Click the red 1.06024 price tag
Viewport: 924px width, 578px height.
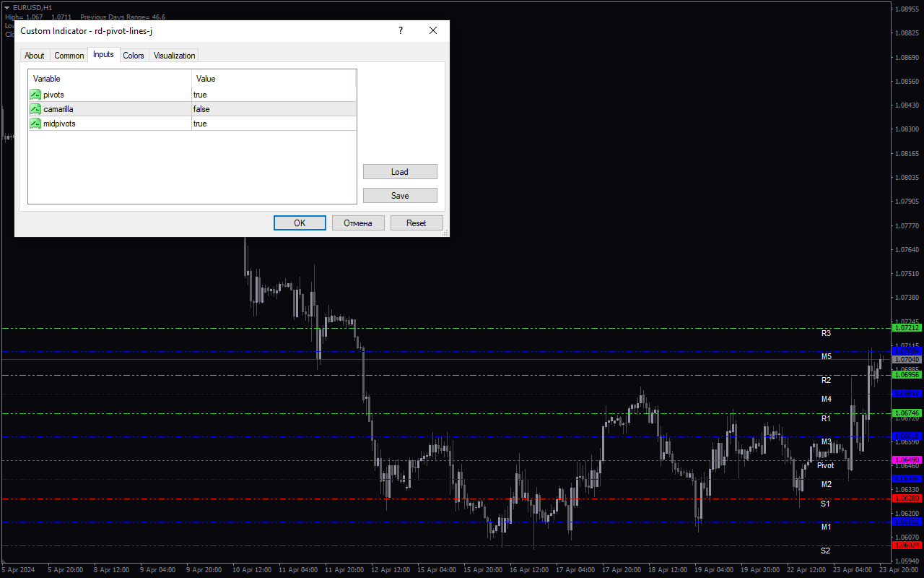point(907,545)
